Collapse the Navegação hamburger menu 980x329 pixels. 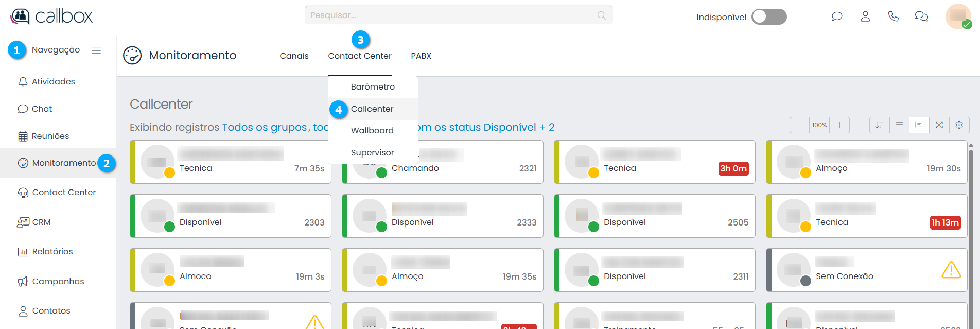tap(96, 50)
